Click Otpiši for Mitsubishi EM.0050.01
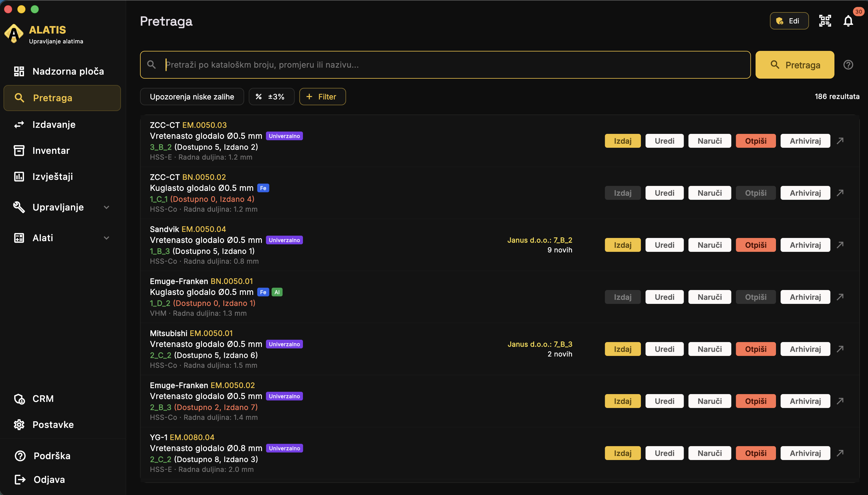This screenshot has height=495, width=868. [x=755, y=349]
